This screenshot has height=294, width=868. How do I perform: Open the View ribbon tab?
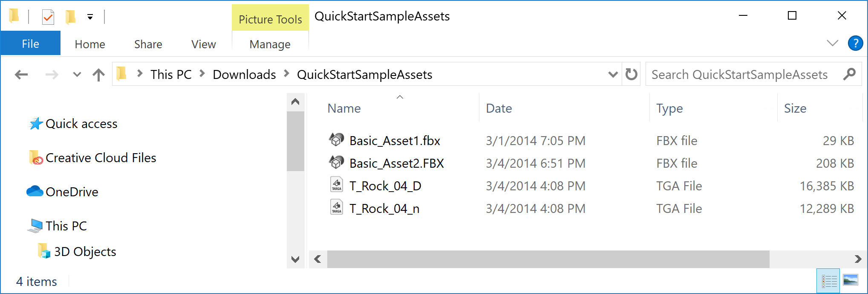tap(203, 44)
